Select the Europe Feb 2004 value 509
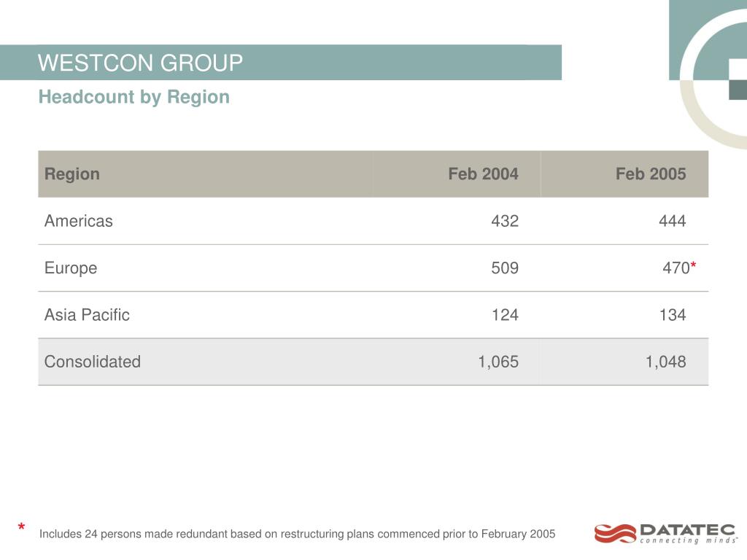 pos(505,268)
